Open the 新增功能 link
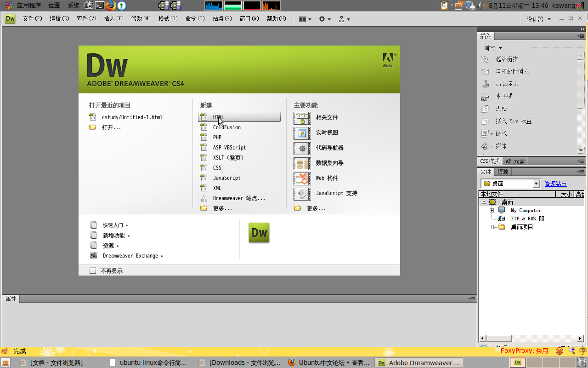The width and height of the screenshot is (588, 368). [x=113, y=236]
